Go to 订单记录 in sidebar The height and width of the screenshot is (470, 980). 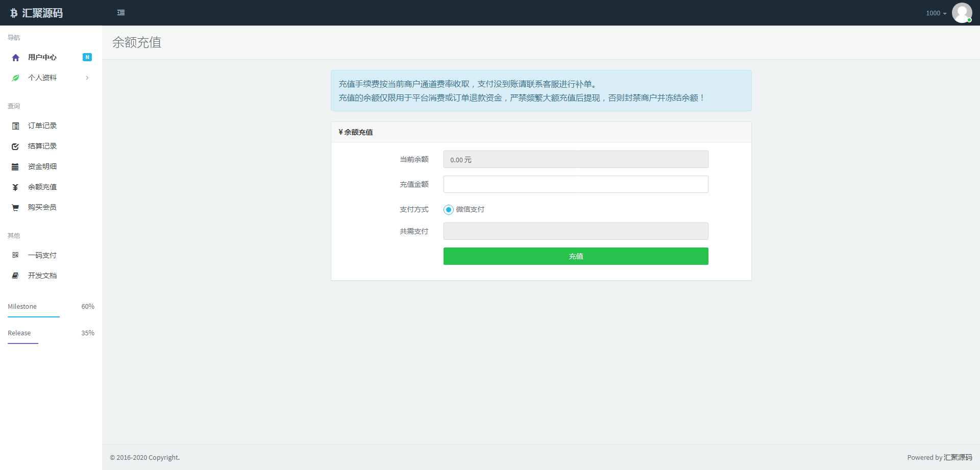click(x=42, y=126)
